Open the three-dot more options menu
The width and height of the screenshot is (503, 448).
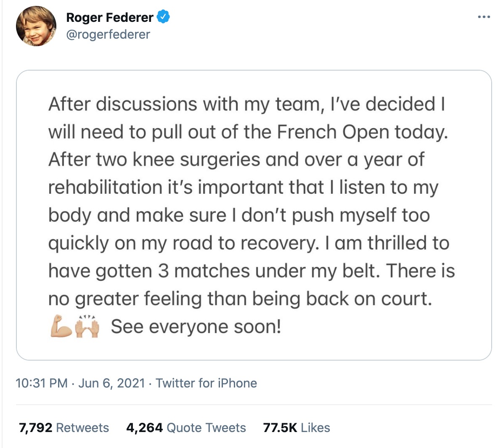(x=484, y=17)
